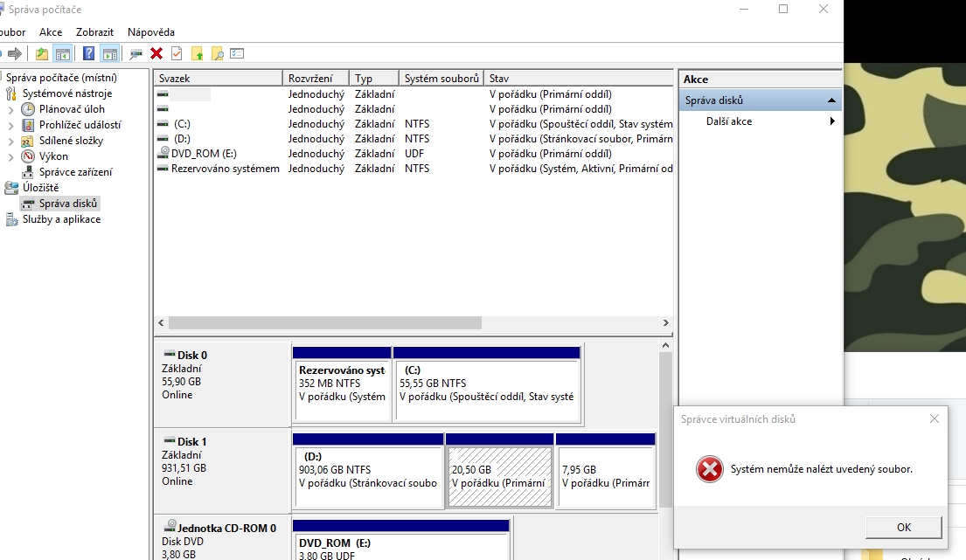Click the red X delete icon

point(156,54)
